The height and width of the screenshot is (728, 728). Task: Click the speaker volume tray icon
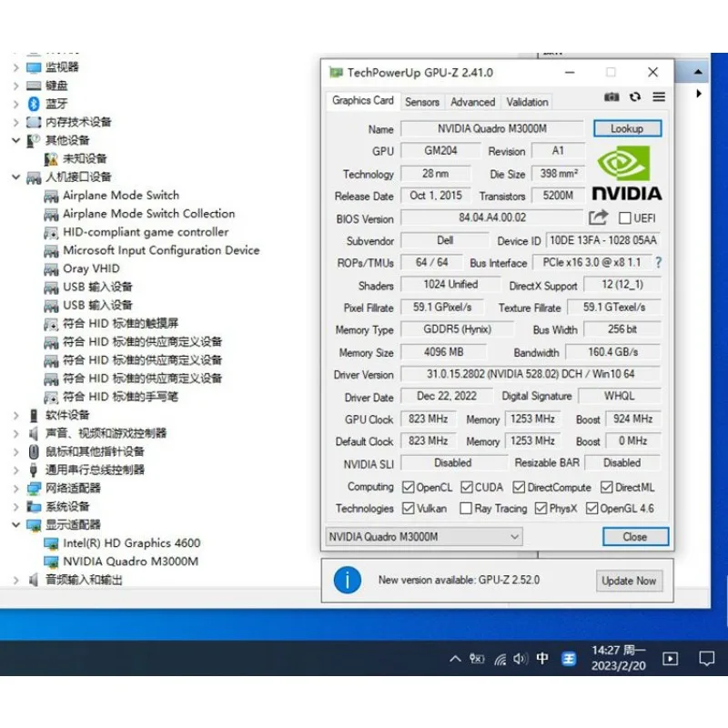click(521, 659)
